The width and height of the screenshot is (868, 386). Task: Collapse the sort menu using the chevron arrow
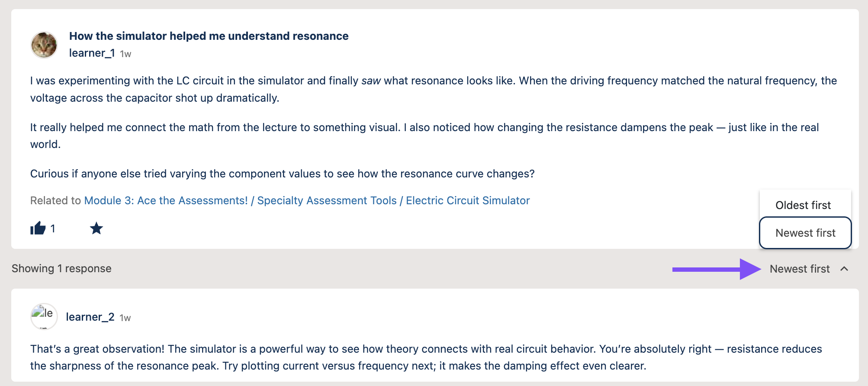[844, 269]
